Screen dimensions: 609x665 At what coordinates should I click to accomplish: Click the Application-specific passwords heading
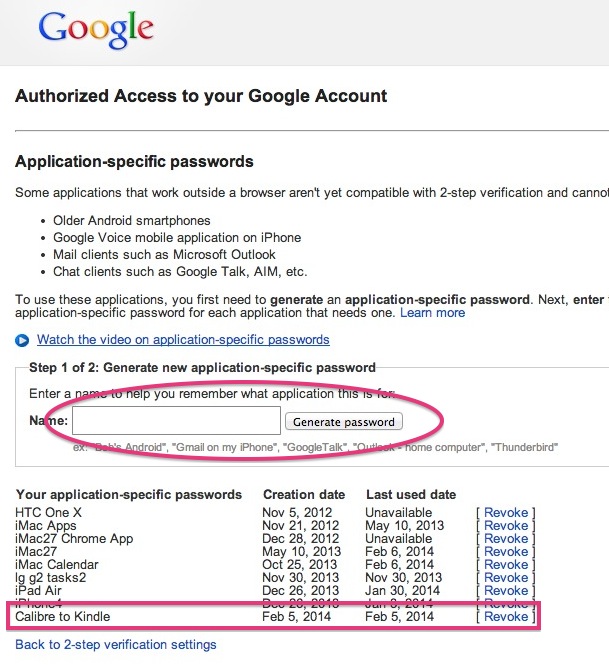point(134,162)
